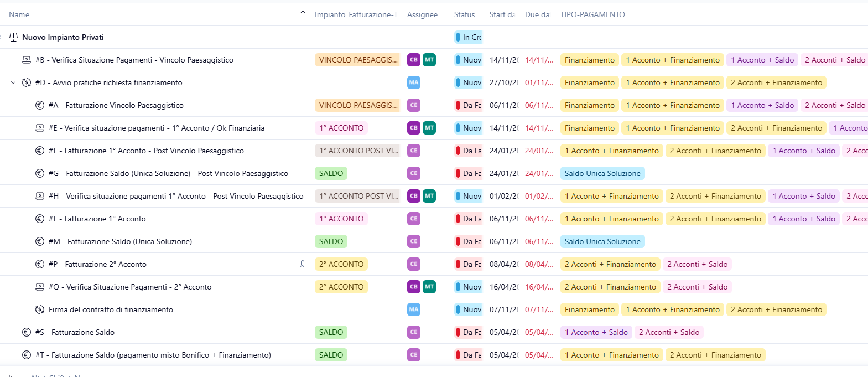Click the CB assignee avatar on #B row
The image size is (868, 377).
(413, 60)
